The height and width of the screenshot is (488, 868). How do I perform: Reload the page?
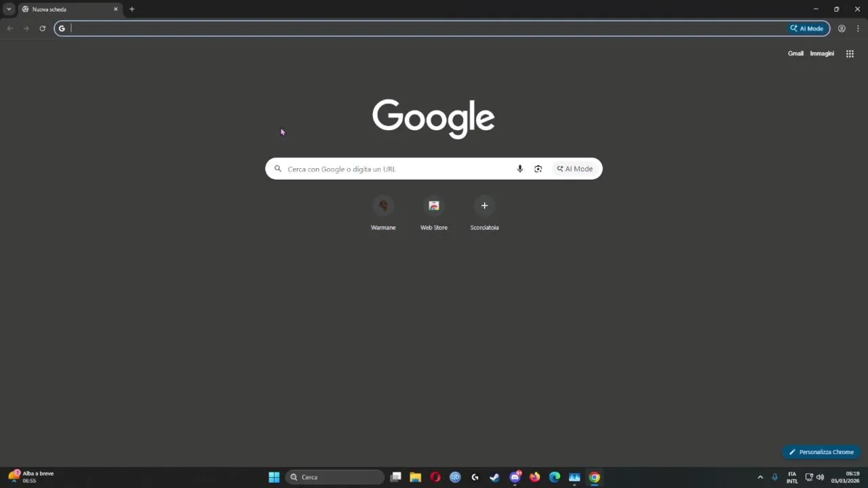pos(42,28)
